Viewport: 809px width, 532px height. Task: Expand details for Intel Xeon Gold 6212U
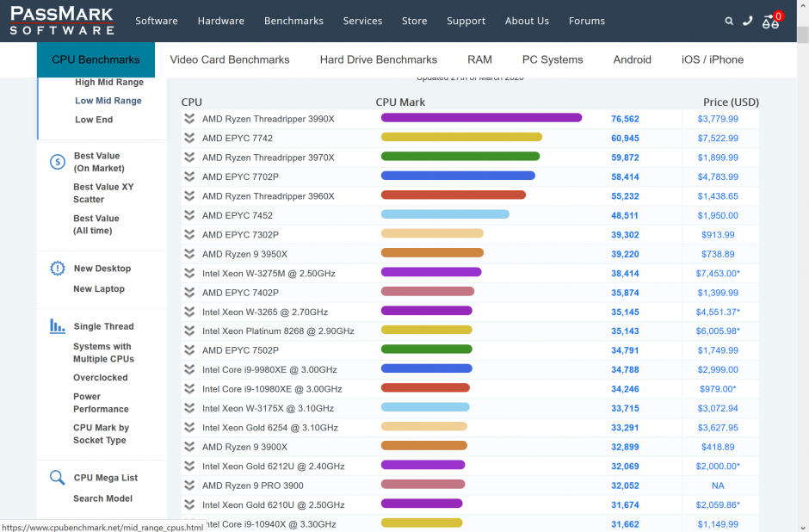189,467
